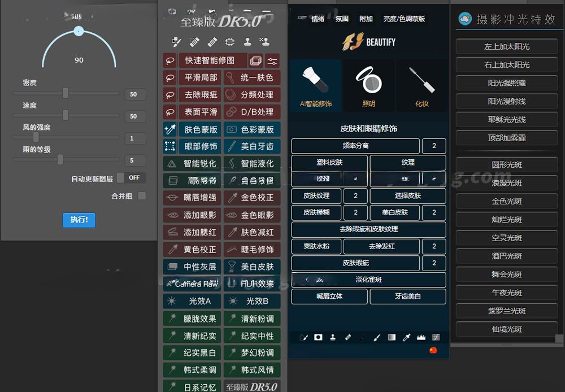Click the 光效A button
The image size is (565, 392).
[192, 301]
